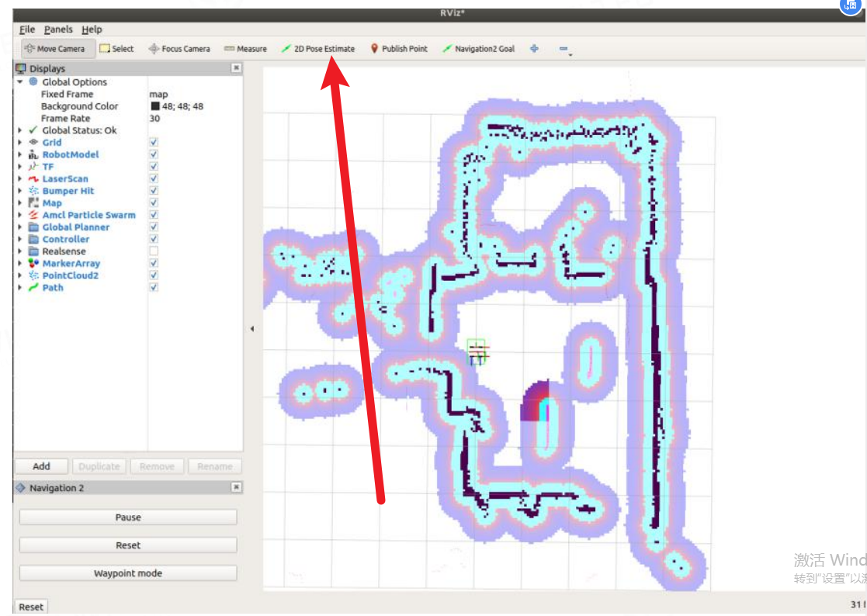
Task: Expand the Map display node
Action: point(20,202)
